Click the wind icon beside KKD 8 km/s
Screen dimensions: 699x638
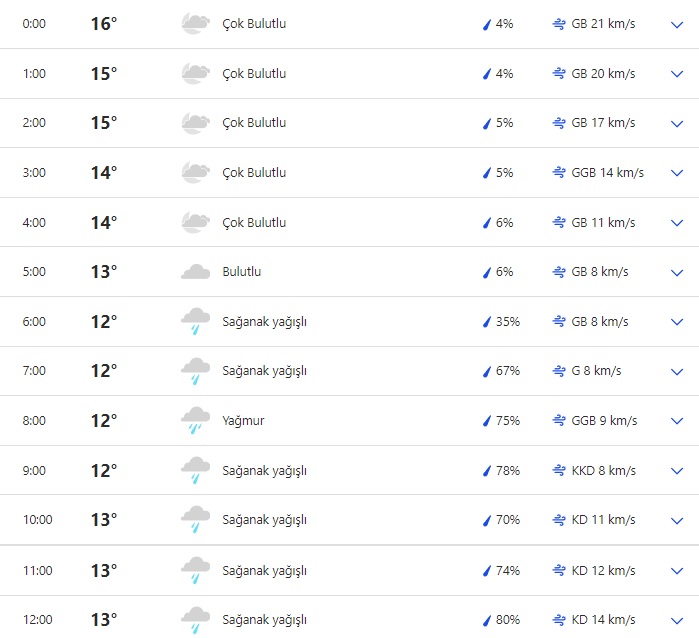559,470
